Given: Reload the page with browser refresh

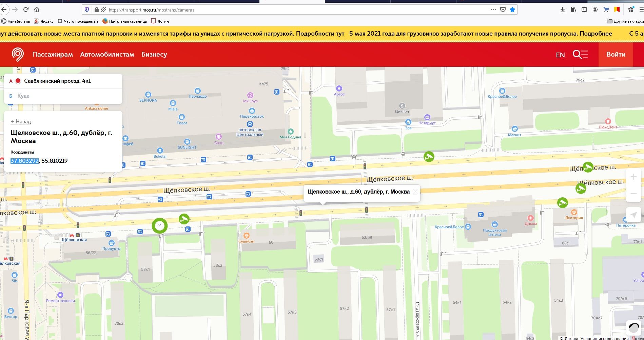Looking at the screenshot, I should pos(26,9).
